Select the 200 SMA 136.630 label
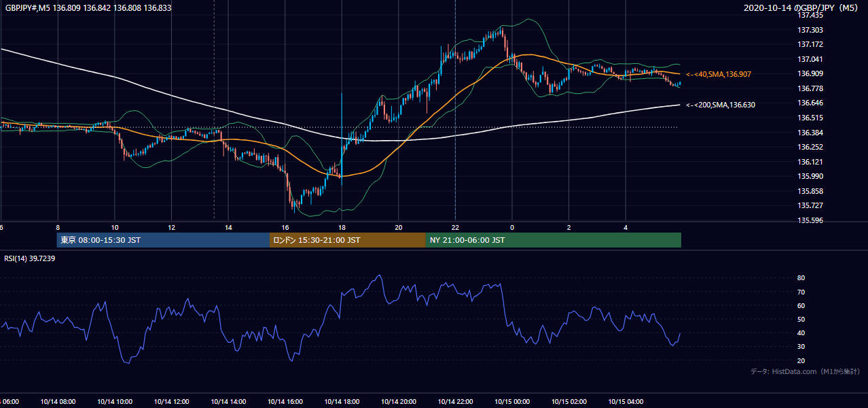 (x=721, y=105)
